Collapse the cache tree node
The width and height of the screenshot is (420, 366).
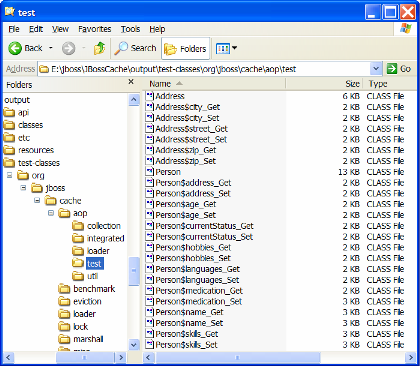(x=37, y=200)
